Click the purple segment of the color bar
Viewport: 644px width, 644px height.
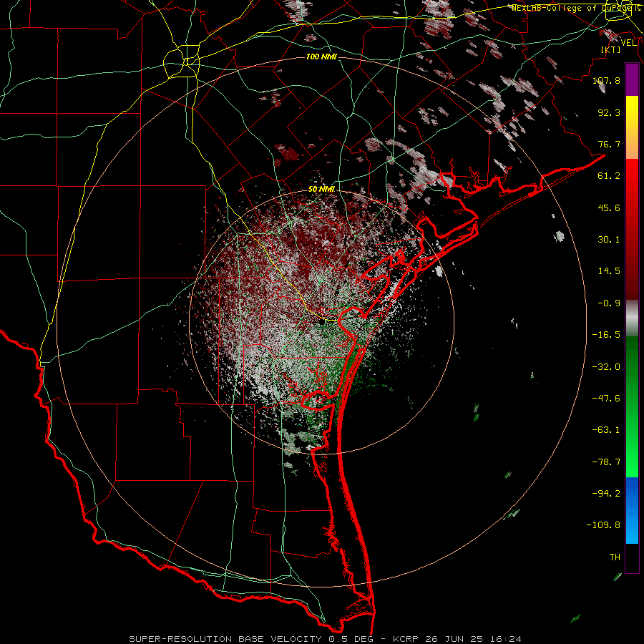coord(632,79)
